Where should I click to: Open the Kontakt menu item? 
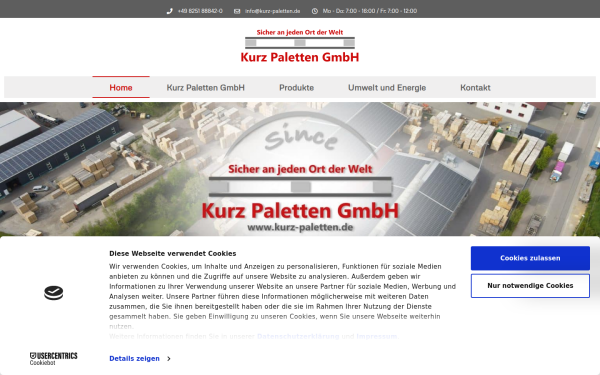click(475, 87)
